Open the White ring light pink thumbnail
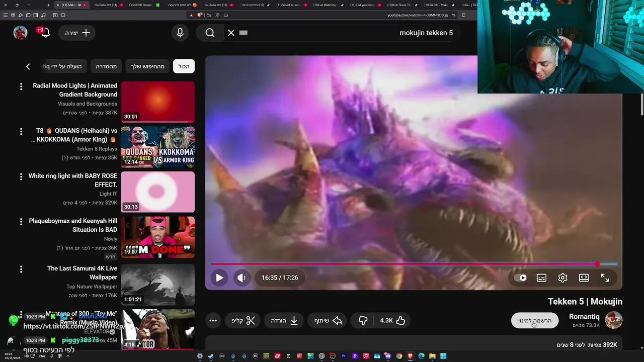The height and width of the screenshot is (362, 644). coord(157,192)
